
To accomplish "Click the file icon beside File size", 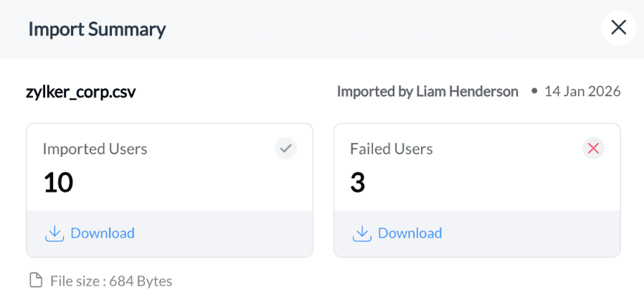I will (x=37, y=281).
